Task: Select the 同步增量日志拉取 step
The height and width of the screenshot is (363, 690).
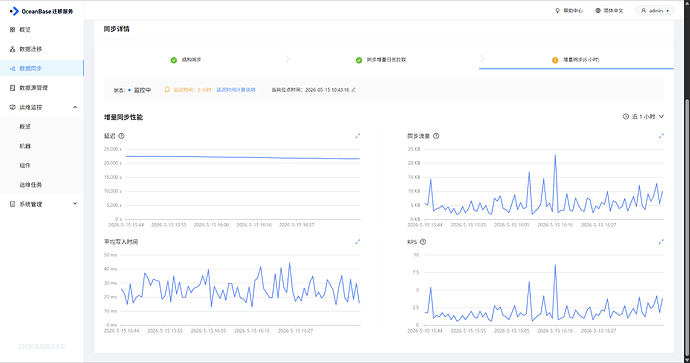Action: click(x=386, y=59)
